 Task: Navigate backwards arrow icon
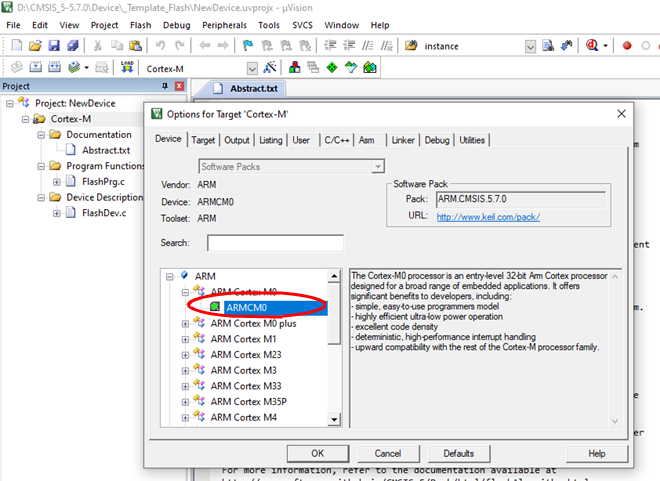(x=205, y=45)
